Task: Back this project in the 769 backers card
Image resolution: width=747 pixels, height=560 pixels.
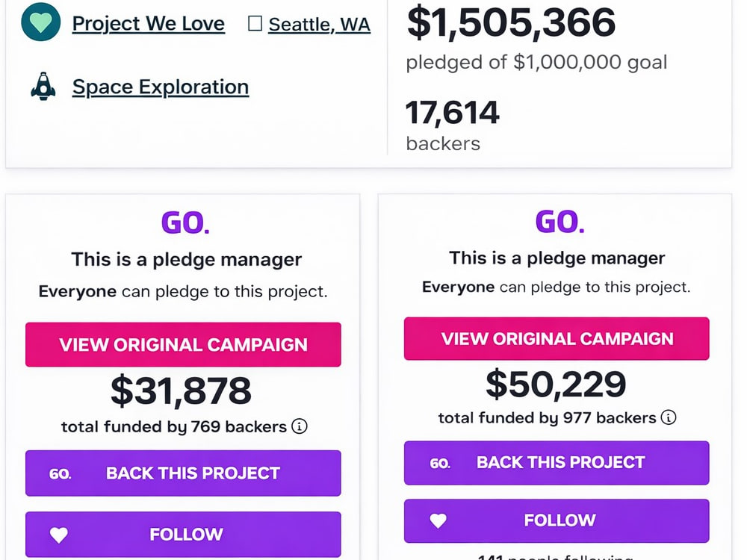Action: (183, 473)
